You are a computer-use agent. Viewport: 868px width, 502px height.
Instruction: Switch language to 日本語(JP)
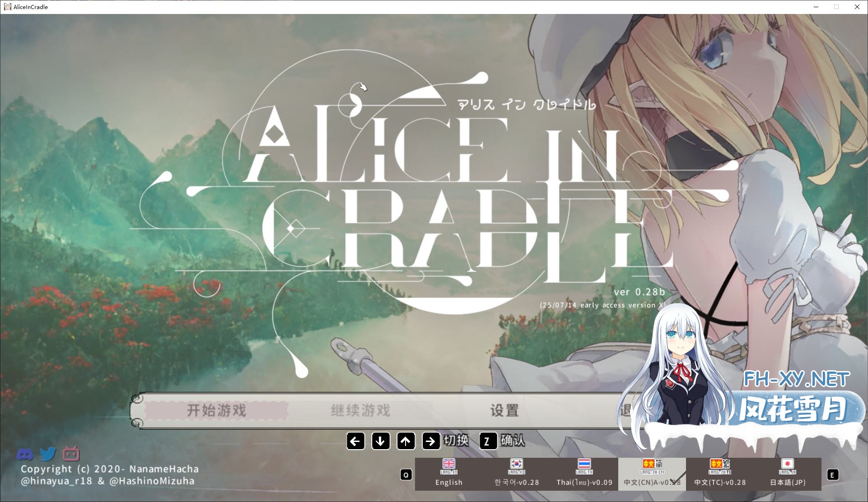[788, 474]
